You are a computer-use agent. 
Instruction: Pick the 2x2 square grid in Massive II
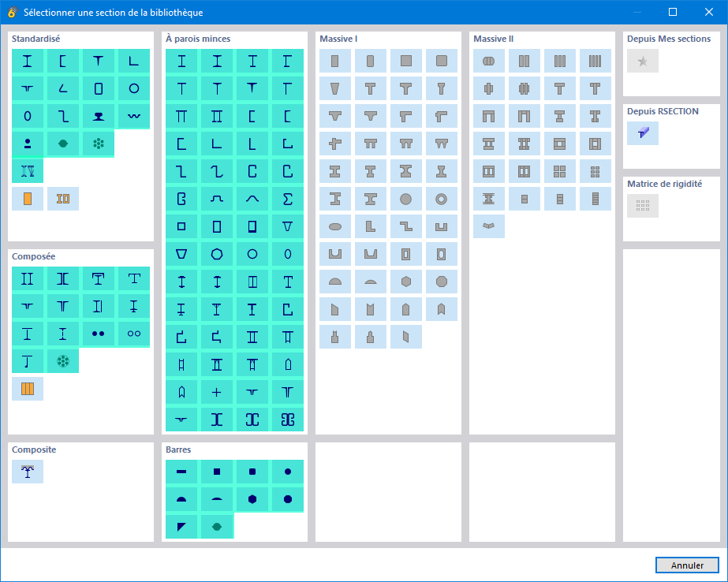pos(559,171)
